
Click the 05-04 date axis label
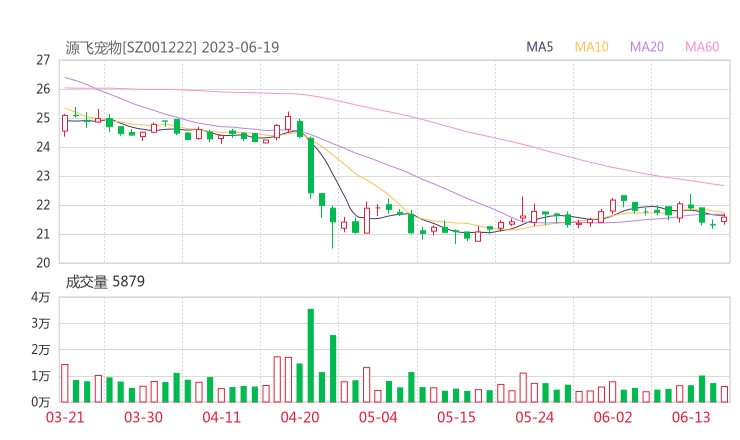pyautogui.click(x=378, y=417)
